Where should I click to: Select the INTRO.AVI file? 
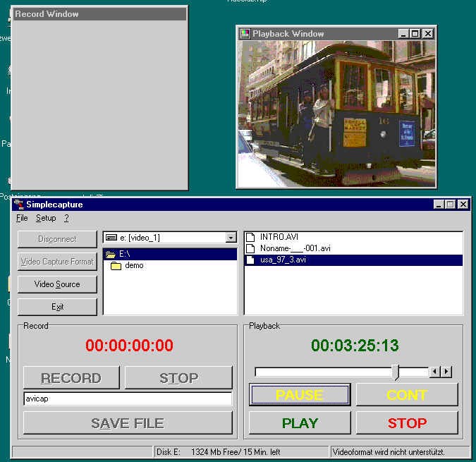click(x=354, y=237)
